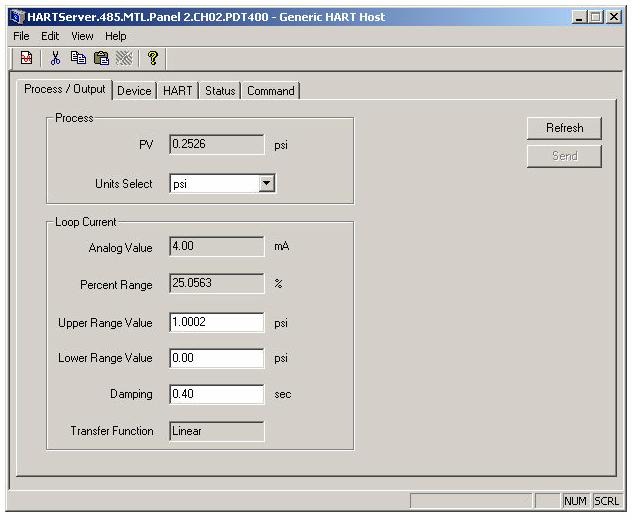Switch to the Command tab
This screenshot has width=632, height=520.
click(x=271, y=91)
